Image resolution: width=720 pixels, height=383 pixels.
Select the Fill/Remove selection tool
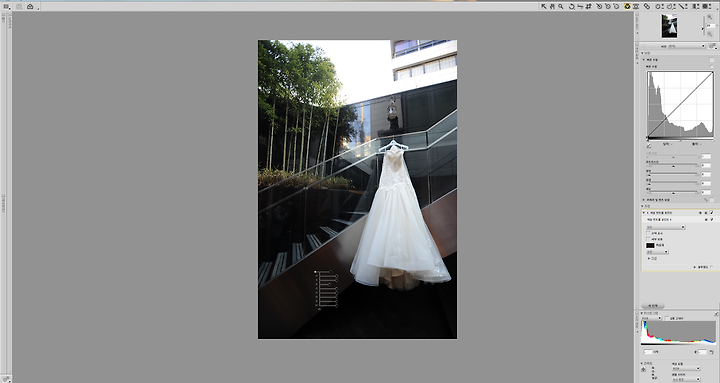pyautogui.click(x=707, y=6)
